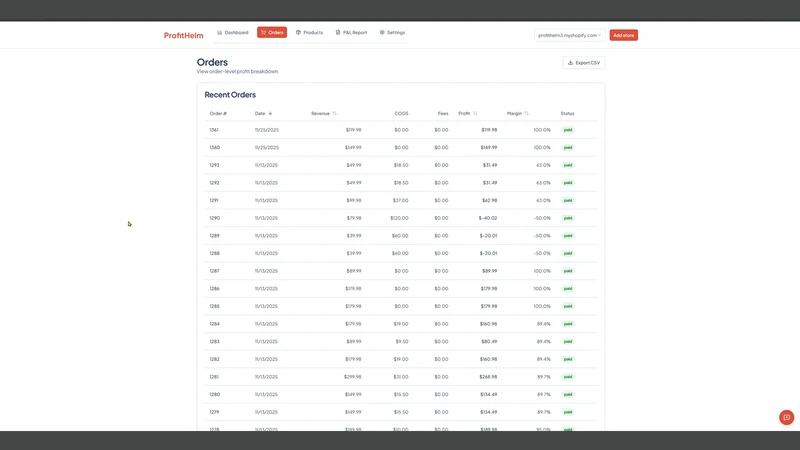Click order number 1287
The height and width of the screenshot is (450, 800).
(214, 271)
